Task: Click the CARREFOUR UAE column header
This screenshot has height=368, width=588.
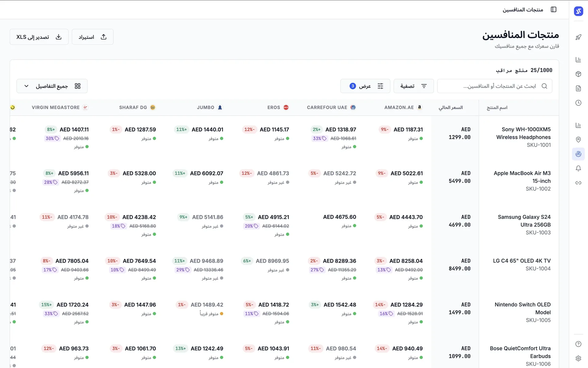Action: (327, 108)
